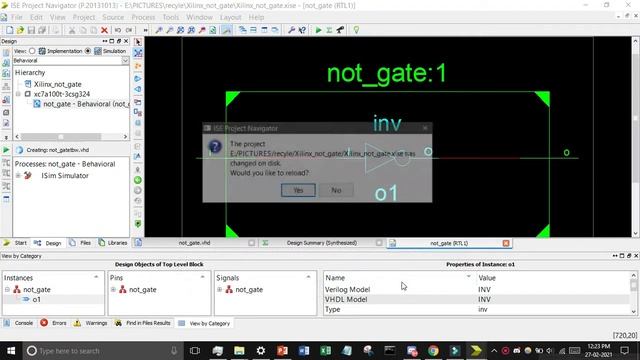Expand the not_gate Pins node
Viewport: 640px width, 360px height.
coord(113,289)
